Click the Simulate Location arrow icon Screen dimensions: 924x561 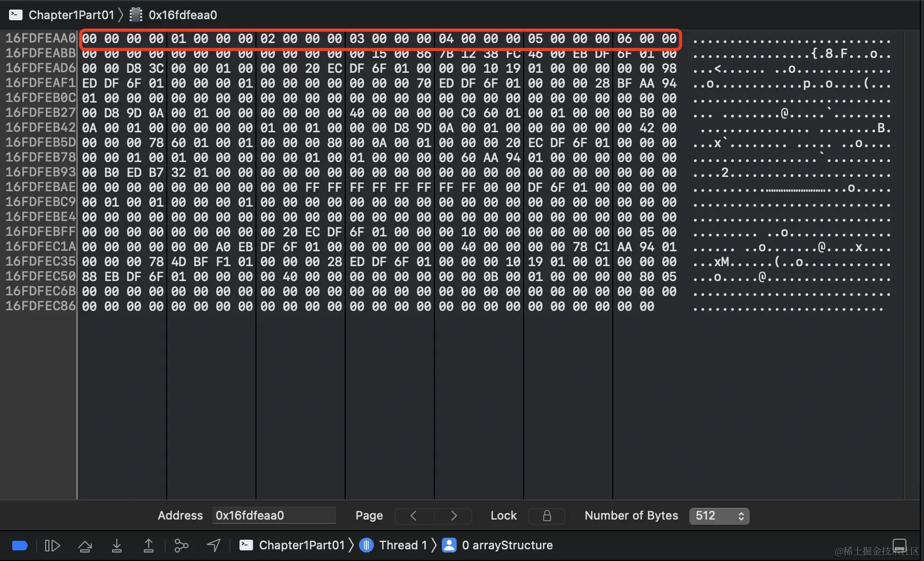213,546
